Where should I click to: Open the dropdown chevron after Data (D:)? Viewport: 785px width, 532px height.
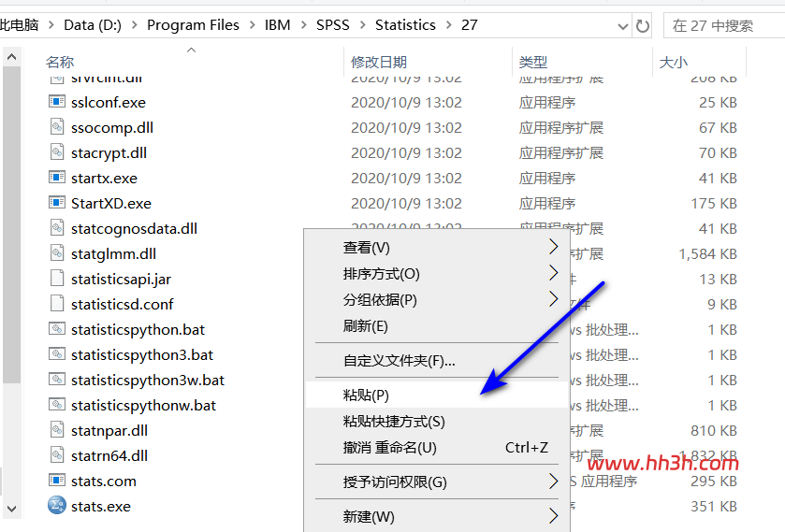point(134,25)
